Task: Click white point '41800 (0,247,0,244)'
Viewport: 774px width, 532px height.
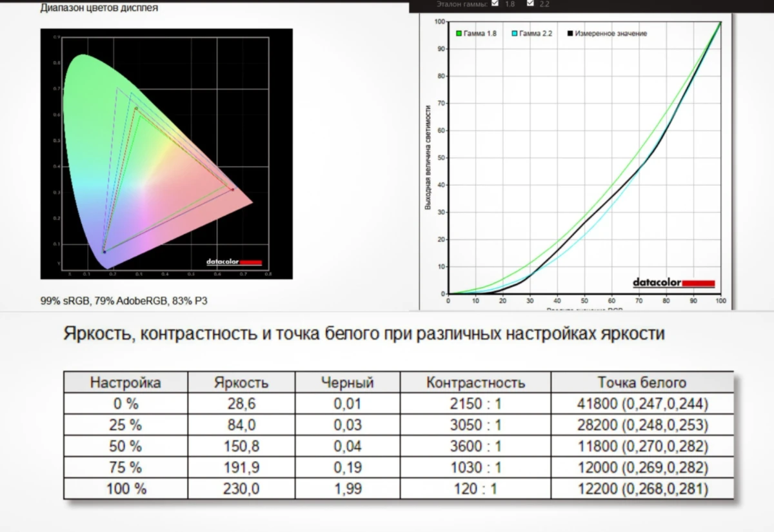Action: click(642, 404)
